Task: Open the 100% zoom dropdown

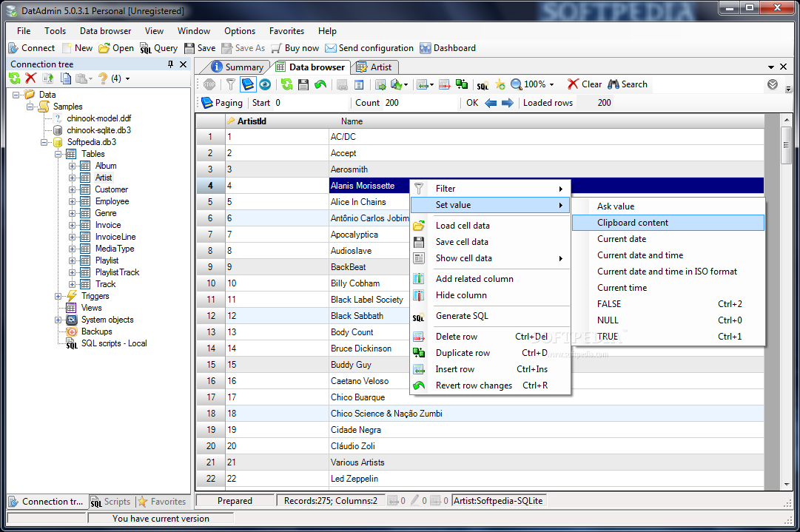Action: point(551,85)
